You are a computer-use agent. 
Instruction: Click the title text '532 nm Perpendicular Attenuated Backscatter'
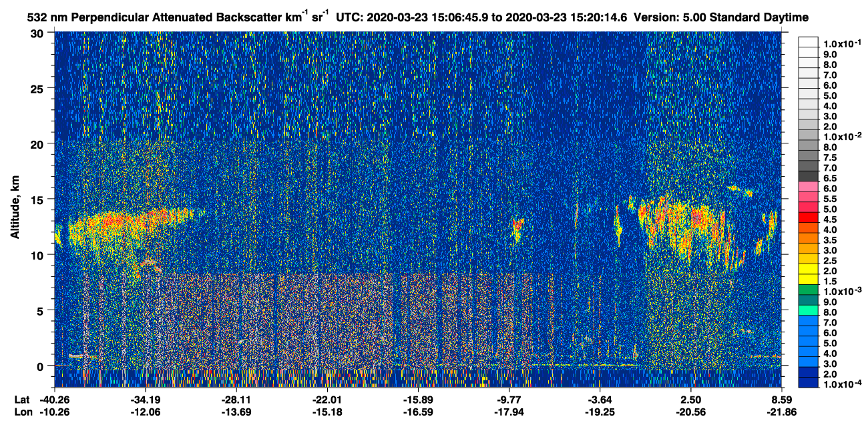pos(156,17)
